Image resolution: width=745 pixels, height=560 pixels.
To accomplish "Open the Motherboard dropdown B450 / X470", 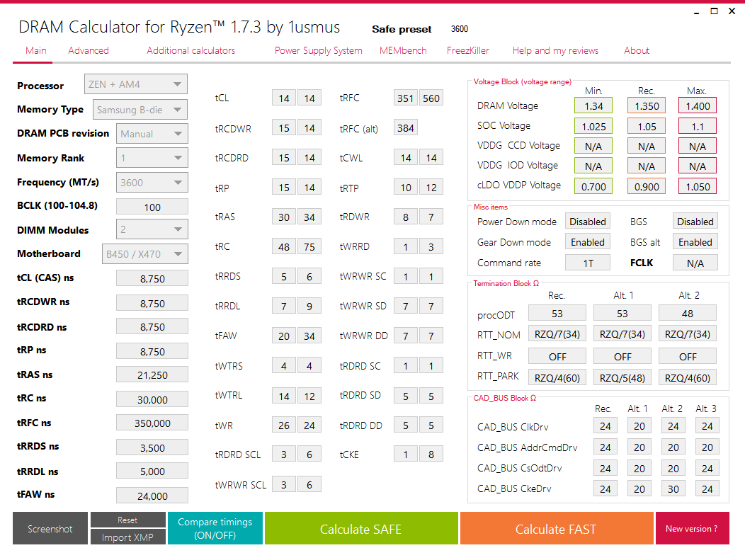I will (145, 253).
